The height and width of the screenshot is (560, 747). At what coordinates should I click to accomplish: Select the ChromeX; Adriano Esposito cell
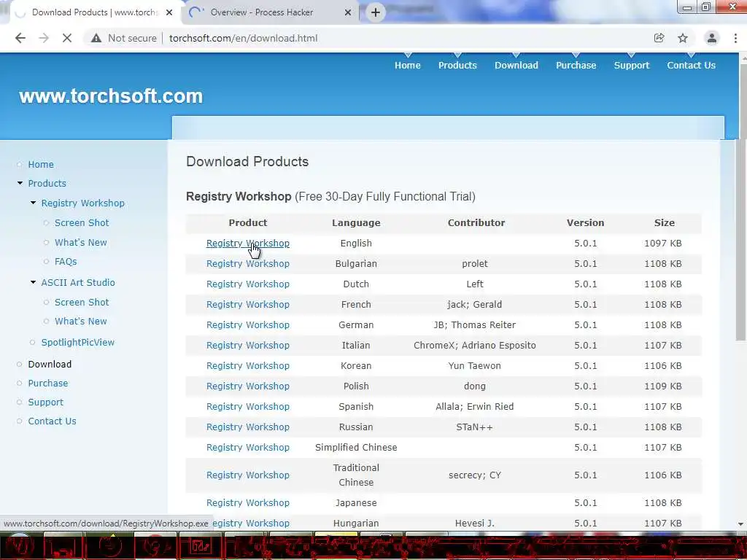474,346
